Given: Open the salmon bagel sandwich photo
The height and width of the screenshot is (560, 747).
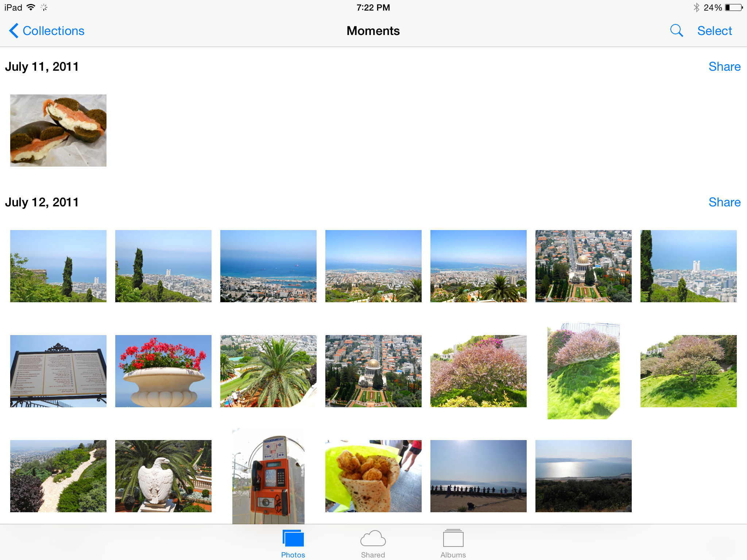Looking at the screenshot, I should point(58,131).
